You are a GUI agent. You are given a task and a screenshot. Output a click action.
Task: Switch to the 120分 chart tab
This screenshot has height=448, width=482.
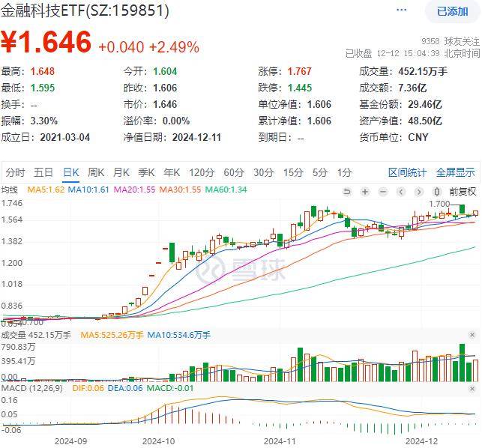[x=202, y=172]
